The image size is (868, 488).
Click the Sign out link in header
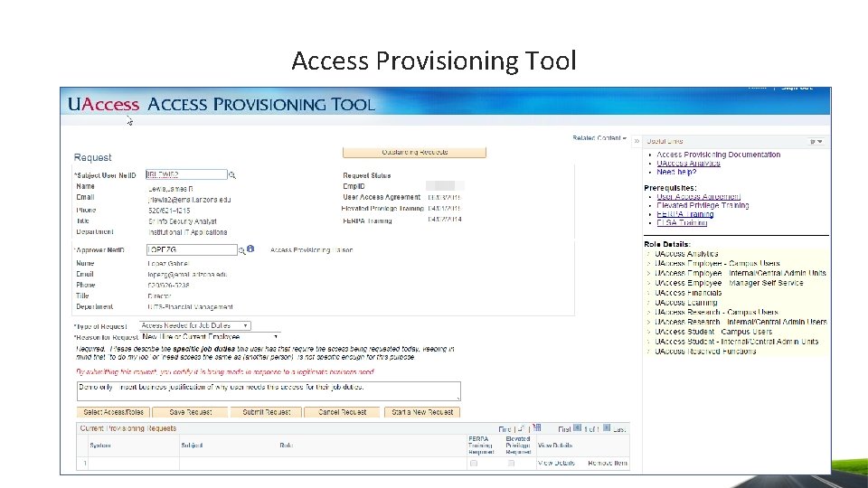797,88
